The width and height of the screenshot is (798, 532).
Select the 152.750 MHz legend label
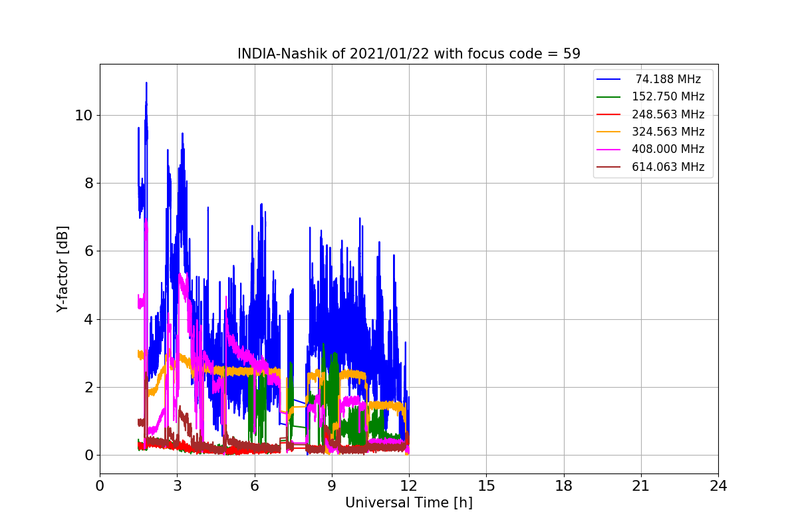[668, 96]
